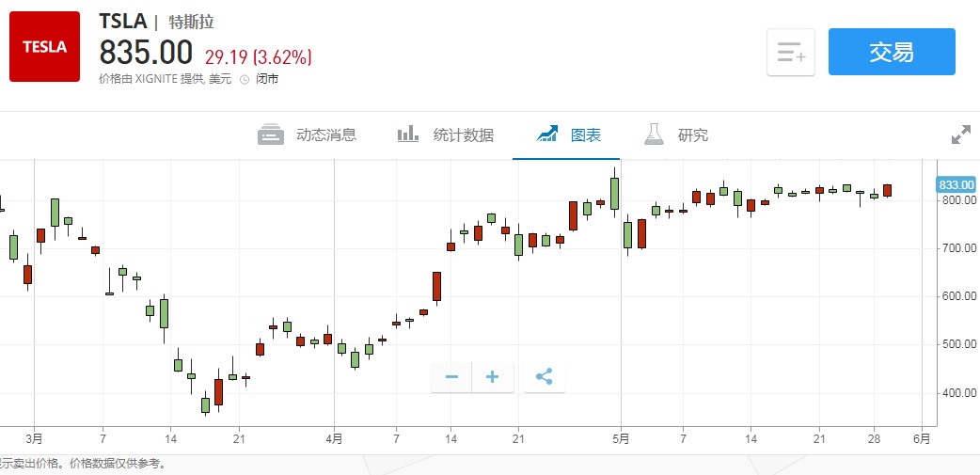Click the 研究 flask icon

[654, 135]
